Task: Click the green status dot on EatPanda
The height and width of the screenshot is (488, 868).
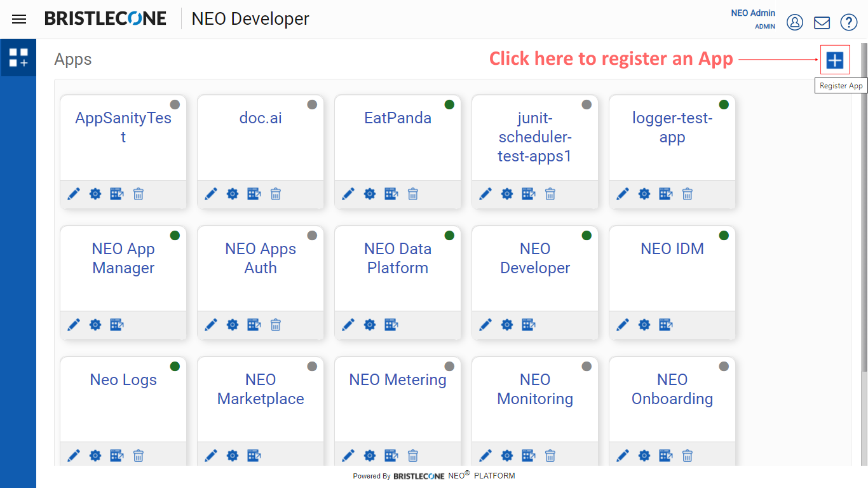Action: tap(449, 105)
